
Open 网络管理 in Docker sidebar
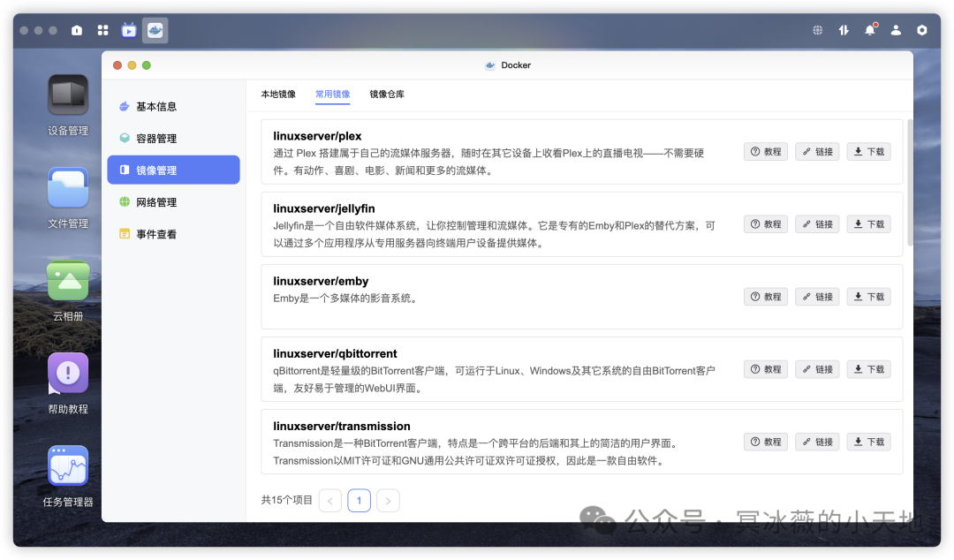(173, 202)
